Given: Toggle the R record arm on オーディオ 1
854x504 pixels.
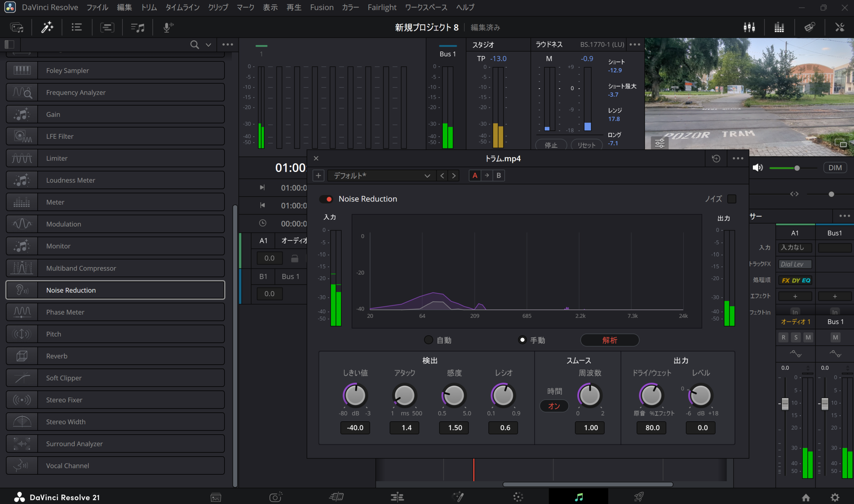Looking at the screenshot, I should tap(783, 337).
